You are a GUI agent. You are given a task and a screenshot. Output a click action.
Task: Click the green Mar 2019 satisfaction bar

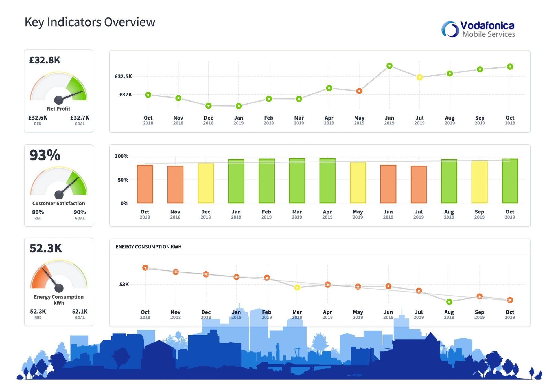pos(297,181)
